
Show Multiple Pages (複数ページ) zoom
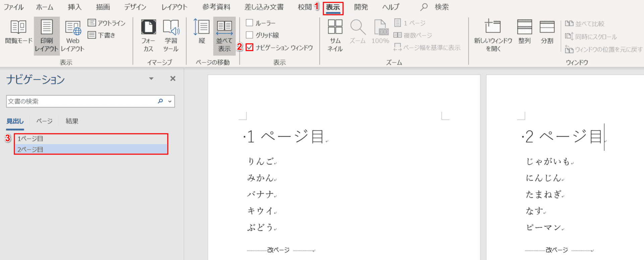pos(413,35)
